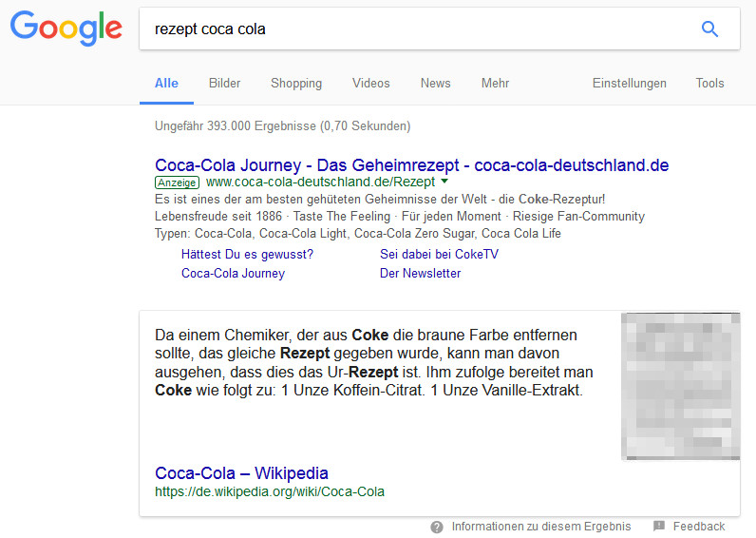
Task: Click the featured snippet thumbnail image
Action: 680,386
